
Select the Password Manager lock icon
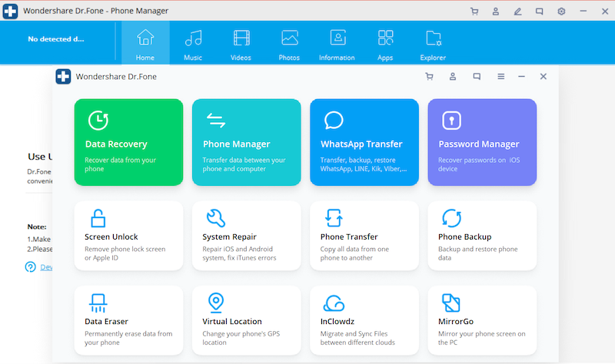pyautogui.click(x=451, y=121)
